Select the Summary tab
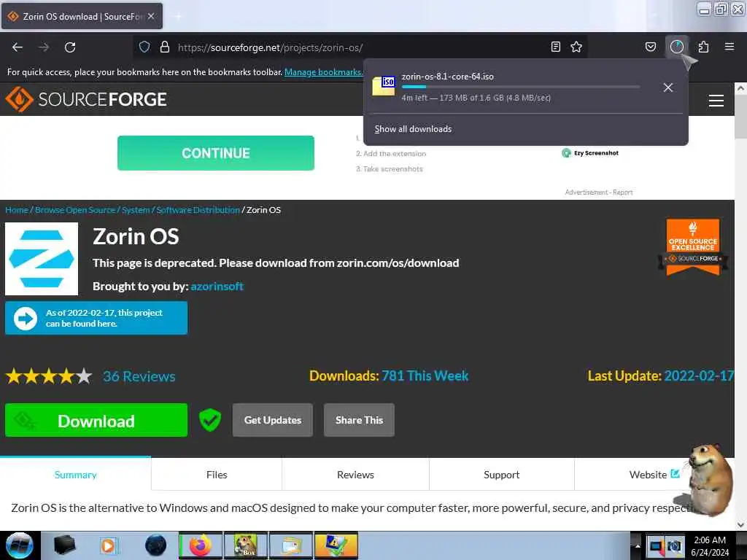This screenshot has width=747, height=560. [x=75, y=475]
